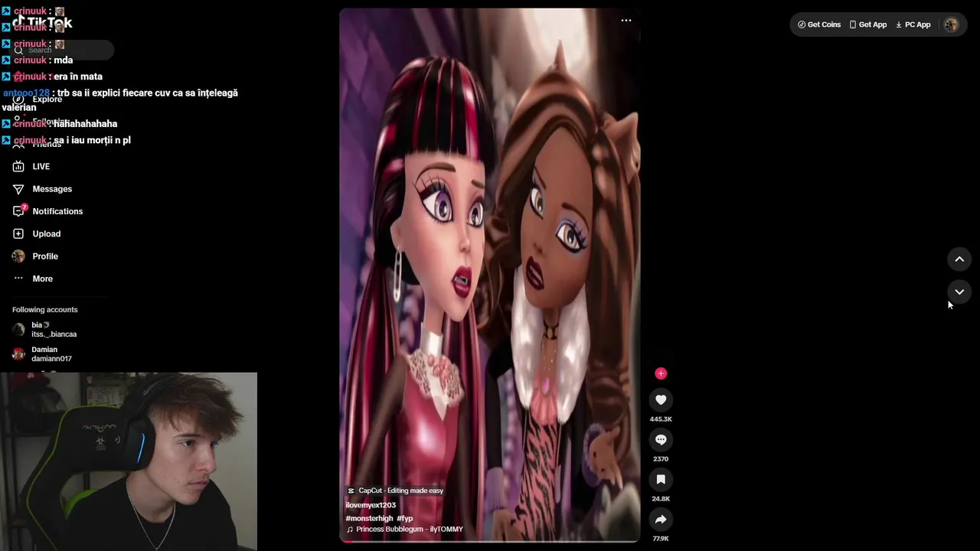Viewport: 980px width, 551px height.
Task: Click the LIVE sidebar icon
Action: 18,166
